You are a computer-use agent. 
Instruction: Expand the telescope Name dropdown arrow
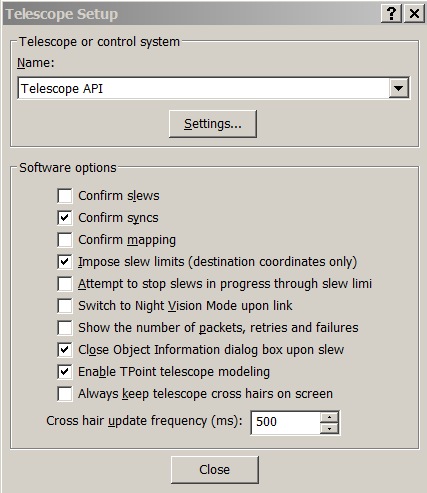[x=399, y=88]
